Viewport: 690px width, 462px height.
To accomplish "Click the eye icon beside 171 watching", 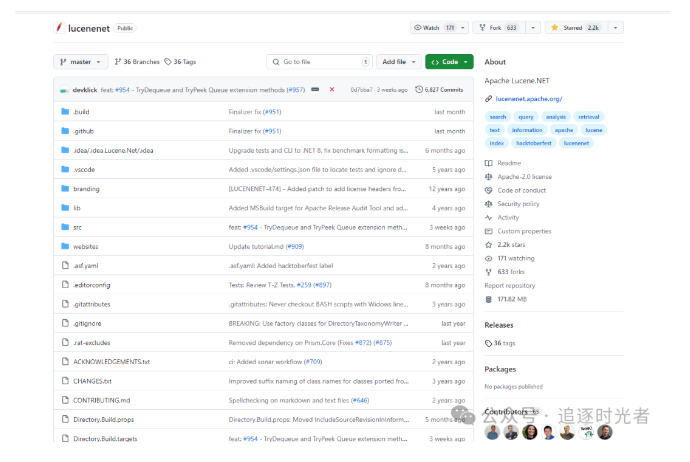I will 488,258.
